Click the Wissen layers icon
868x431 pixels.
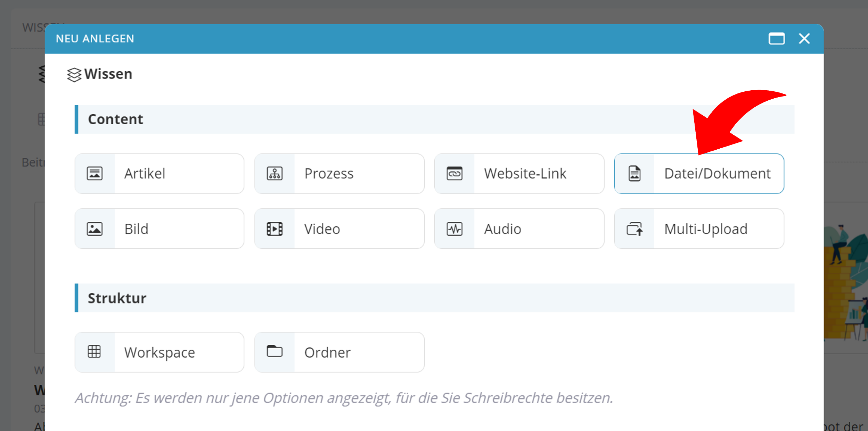tap(74, 75)
